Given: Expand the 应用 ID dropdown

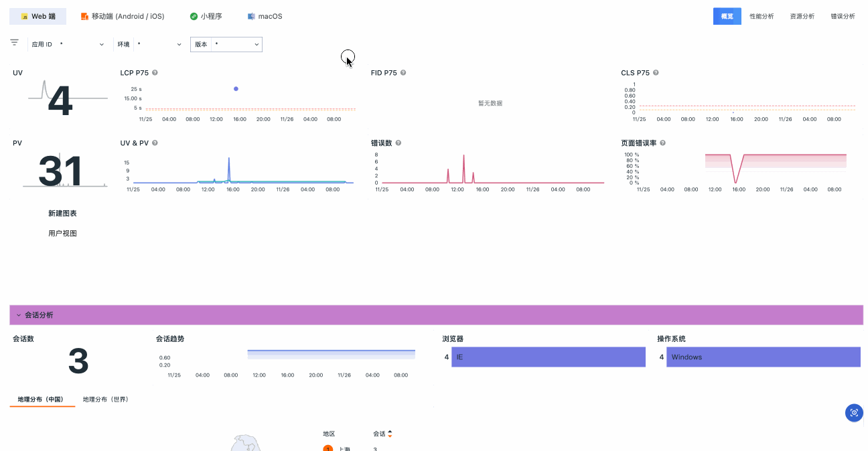Looking at the screenshot, I should click(68, 44).
